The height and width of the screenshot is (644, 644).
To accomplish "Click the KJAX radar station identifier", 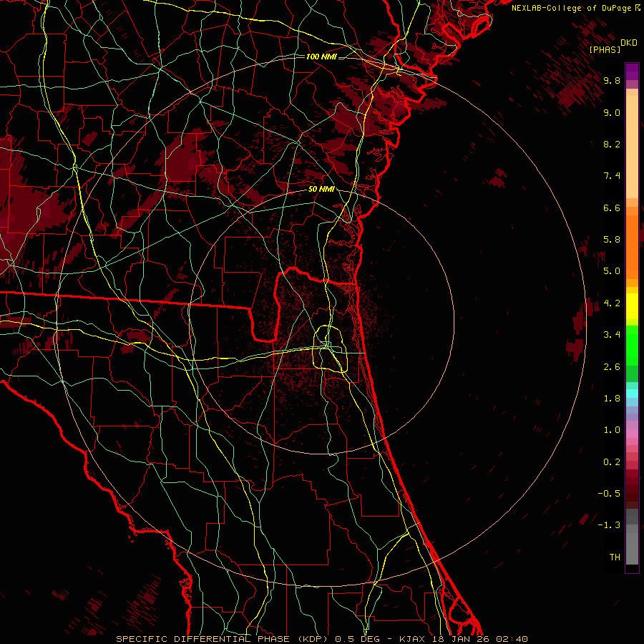I will 413,639.
